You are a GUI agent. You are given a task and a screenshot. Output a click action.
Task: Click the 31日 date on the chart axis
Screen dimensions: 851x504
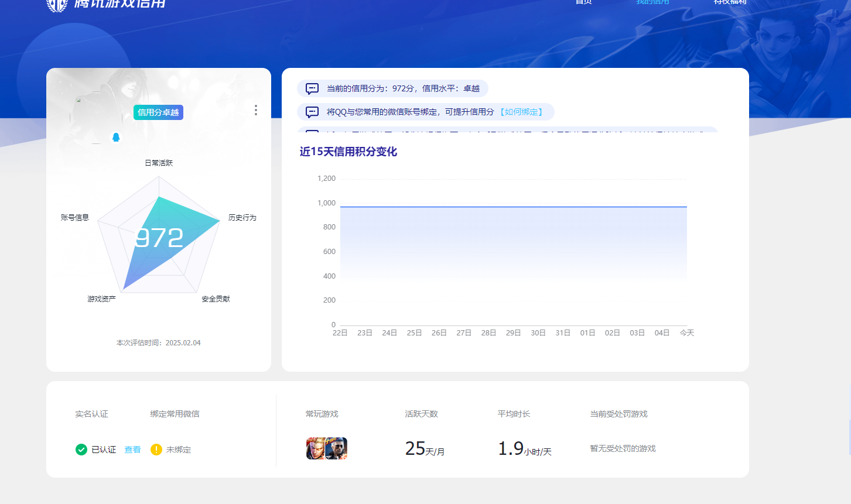(563, 332)
